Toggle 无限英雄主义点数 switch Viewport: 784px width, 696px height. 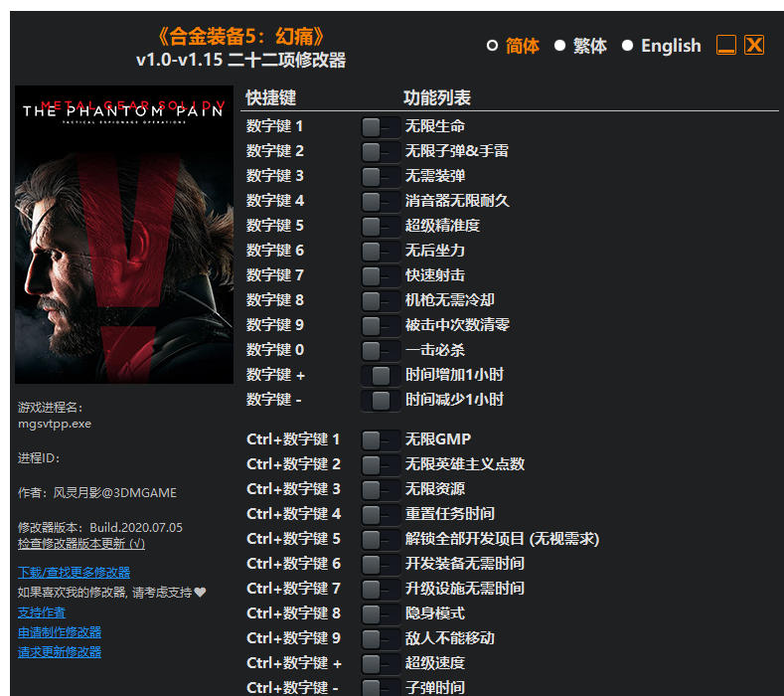[381, 465]
